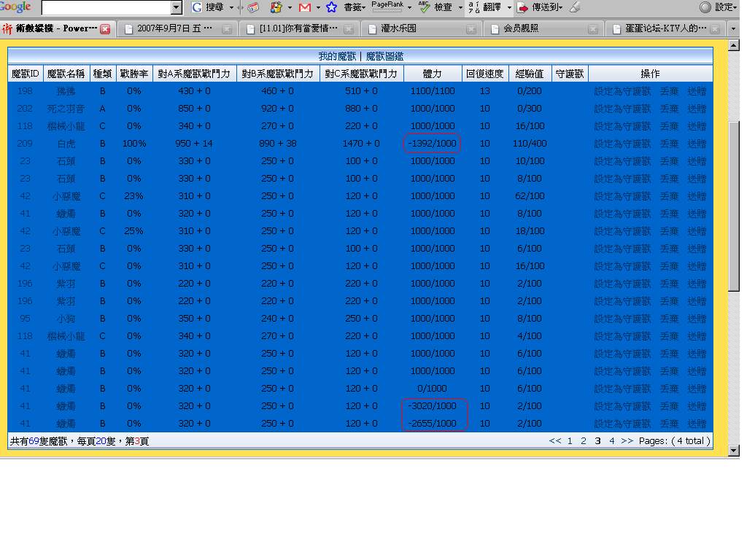747x560 pixels.
Task: Set 白虎 as guardian beast (設定為守護獸)
Action: (x=622, y=144)
